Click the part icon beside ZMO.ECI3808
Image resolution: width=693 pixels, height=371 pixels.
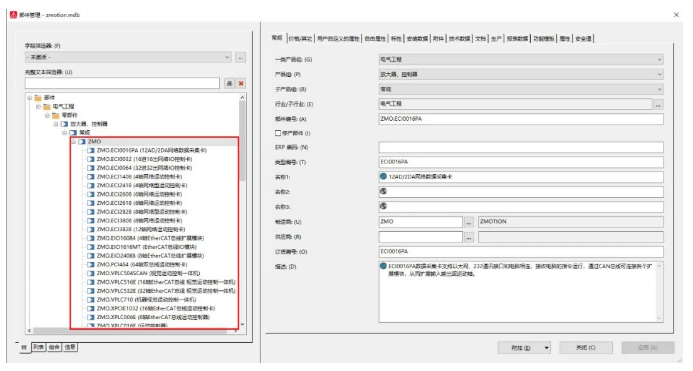point(91,221)
